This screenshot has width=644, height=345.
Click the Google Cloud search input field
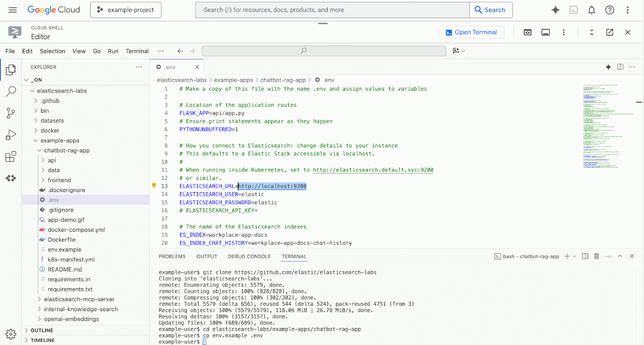[332, 10]
